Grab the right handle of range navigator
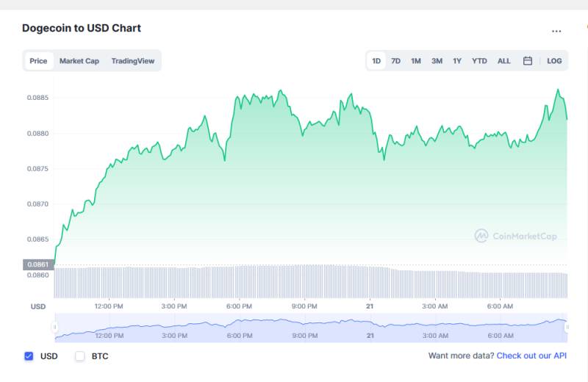The height and width of the screenshot is (382, 588). tap(567, 327)
